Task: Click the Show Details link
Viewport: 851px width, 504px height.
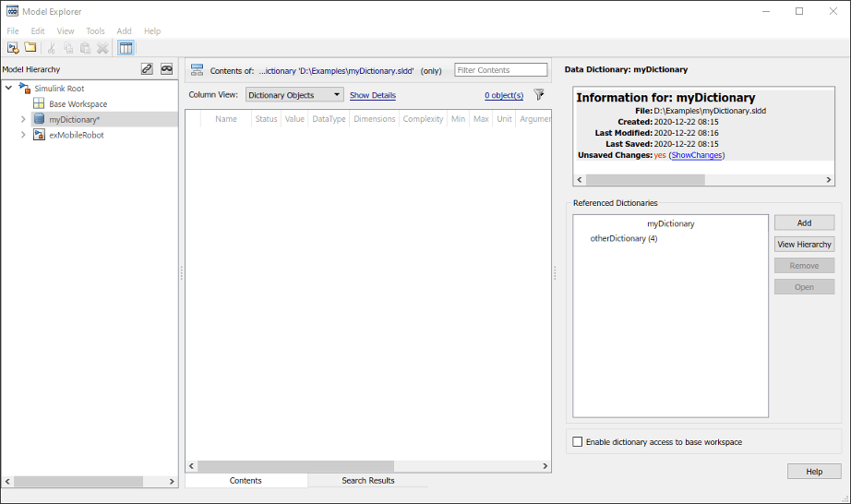Action: click(x=373, y=95)
